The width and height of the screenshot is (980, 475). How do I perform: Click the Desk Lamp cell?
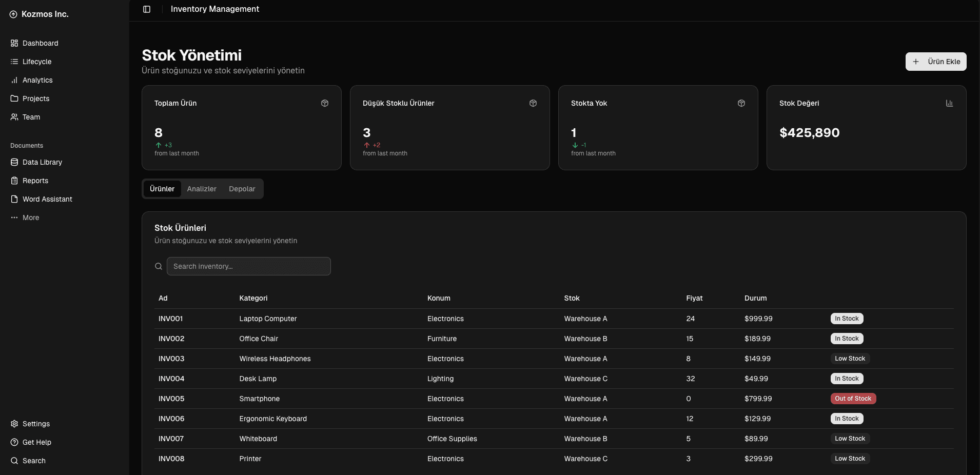(258, 379)
